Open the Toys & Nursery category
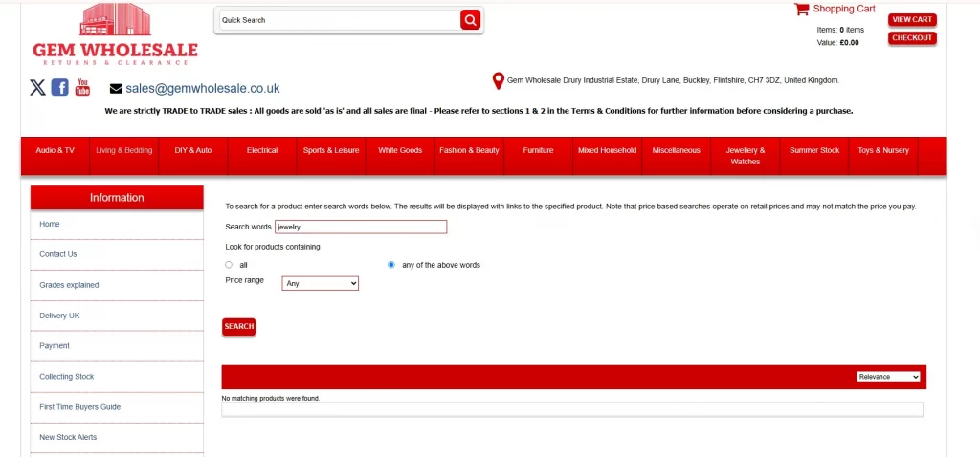 point(883,150)
